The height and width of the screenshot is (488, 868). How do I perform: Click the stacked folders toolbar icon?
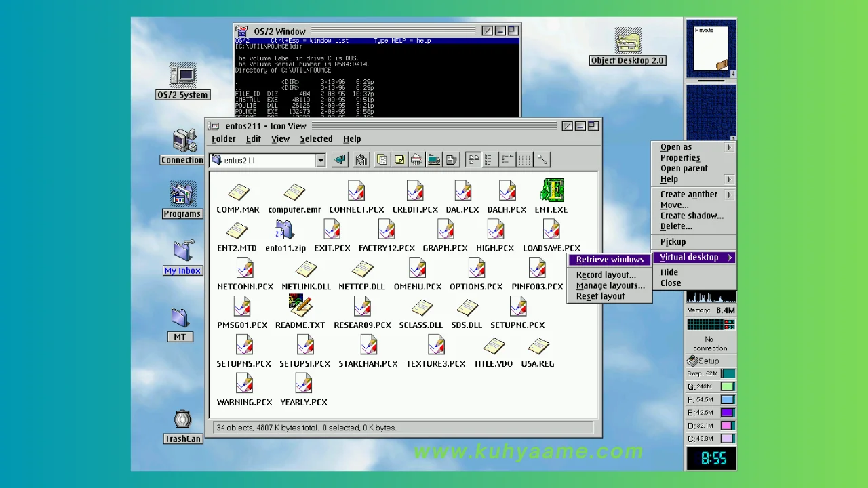pos(361,160)
